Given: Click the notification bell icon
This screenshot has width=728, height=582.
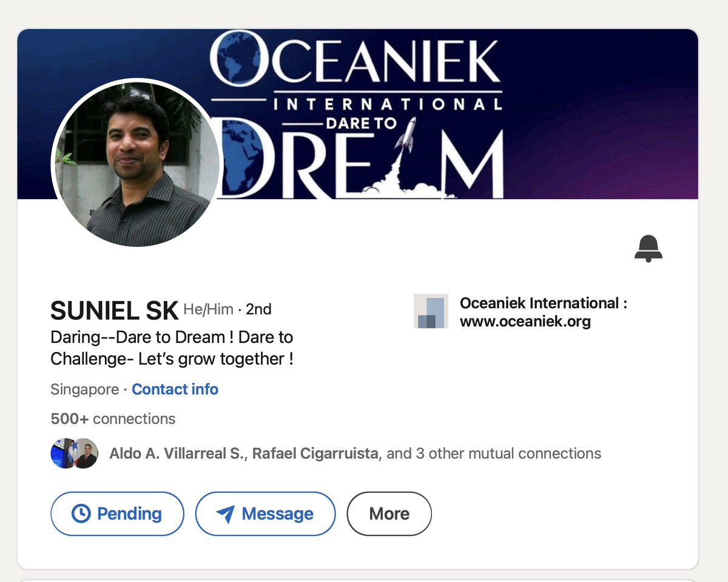Looking at the screenshot, I should 648,248.
